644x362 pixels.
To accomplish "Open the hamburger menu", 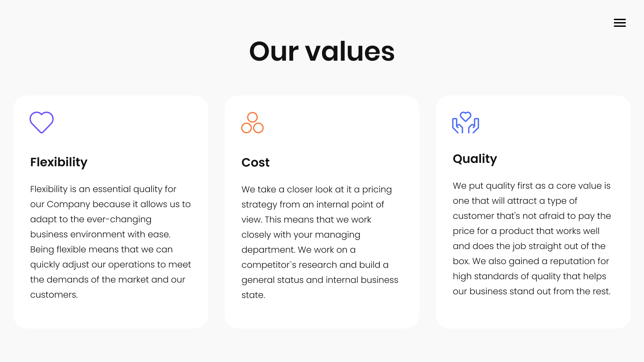I will [620, 23].
